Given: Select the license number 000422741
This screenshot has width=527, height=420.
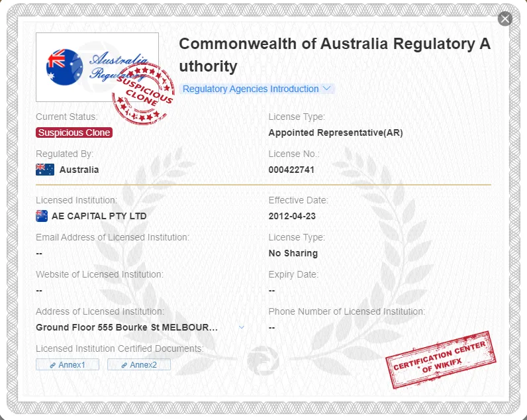Looking at the screenshot, I should (x=291, y=170).
